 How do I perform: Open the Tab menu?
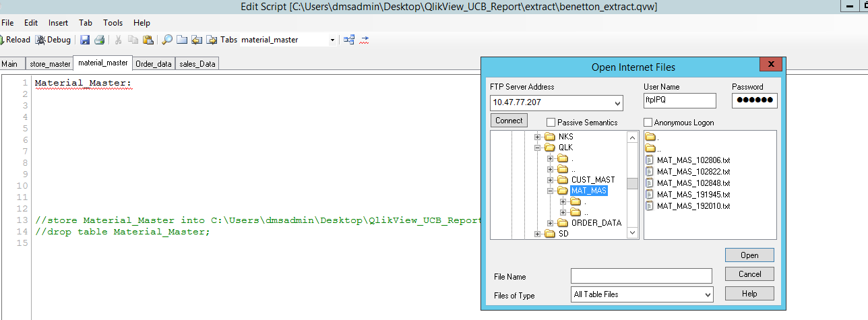click(86, 23)
